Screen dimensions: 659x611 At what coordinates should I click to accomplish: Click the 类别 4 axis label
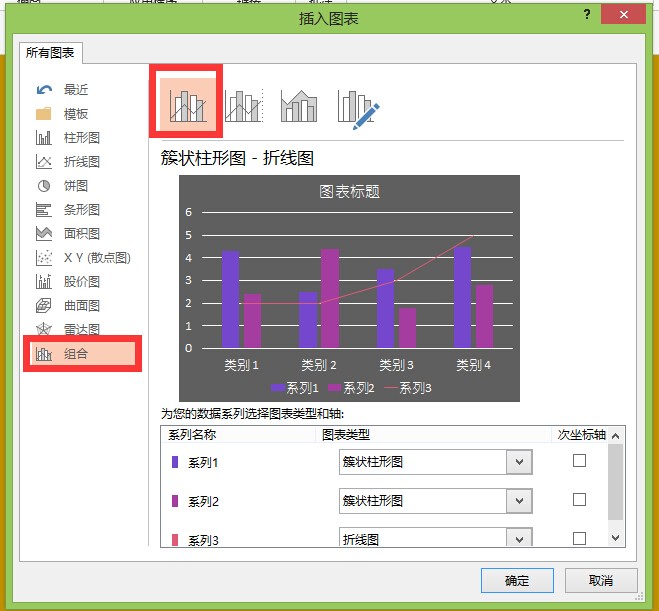pyautogui.click(x=473, y=365)
